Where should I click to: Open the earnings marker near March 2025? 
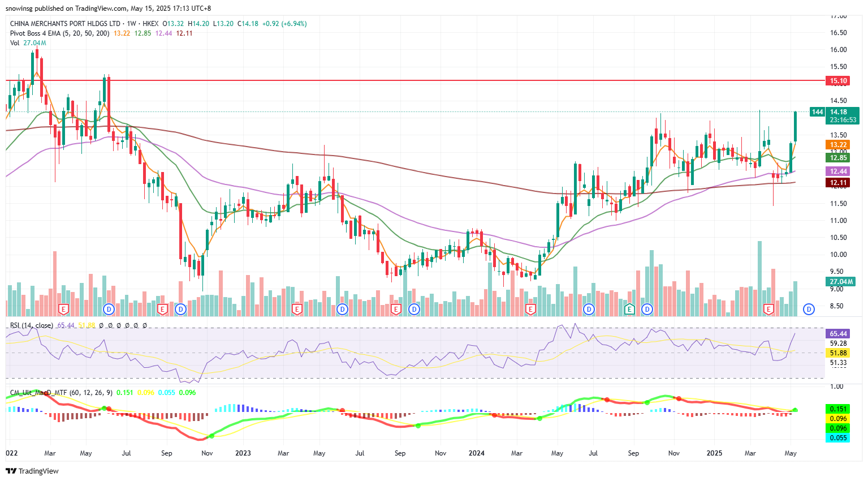coord(768,309)
